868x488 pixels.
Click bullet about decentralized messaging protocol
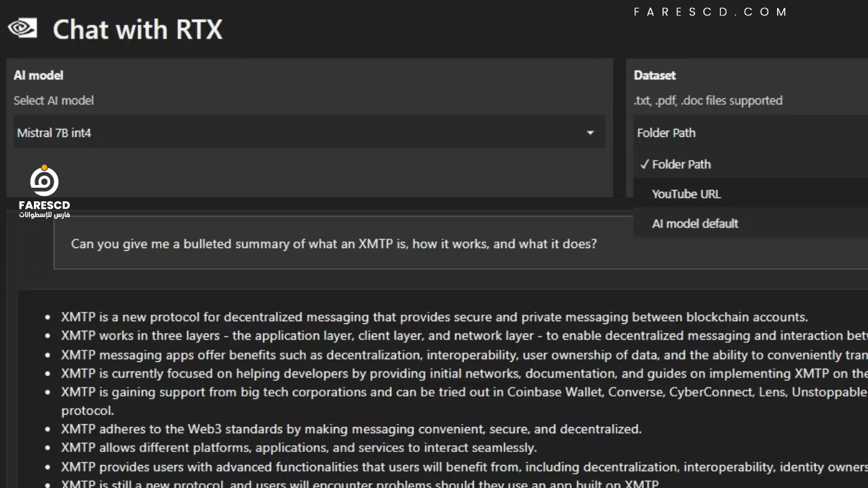point(434,317)
